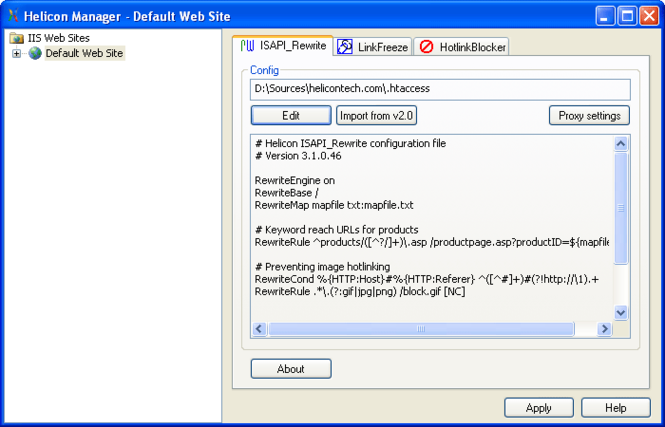Minimize the Helicon Manager window
The height and width of the screenshot is (427, 665).
tap(605, 16)
